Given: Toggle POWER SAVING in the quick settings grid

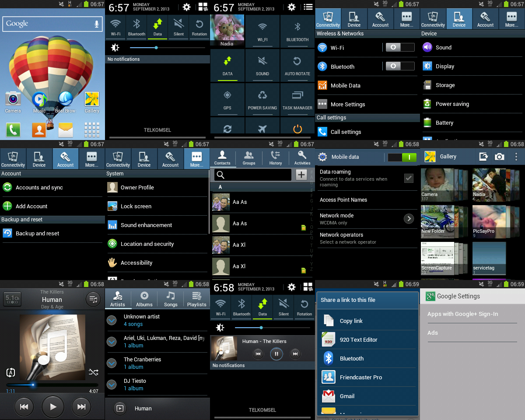Looking at the screenshot, I should click(x=262, y=100).
